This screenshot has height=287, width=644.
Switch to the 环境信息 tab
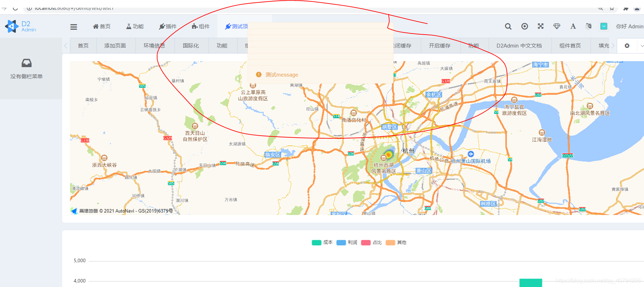coord(154,46)
